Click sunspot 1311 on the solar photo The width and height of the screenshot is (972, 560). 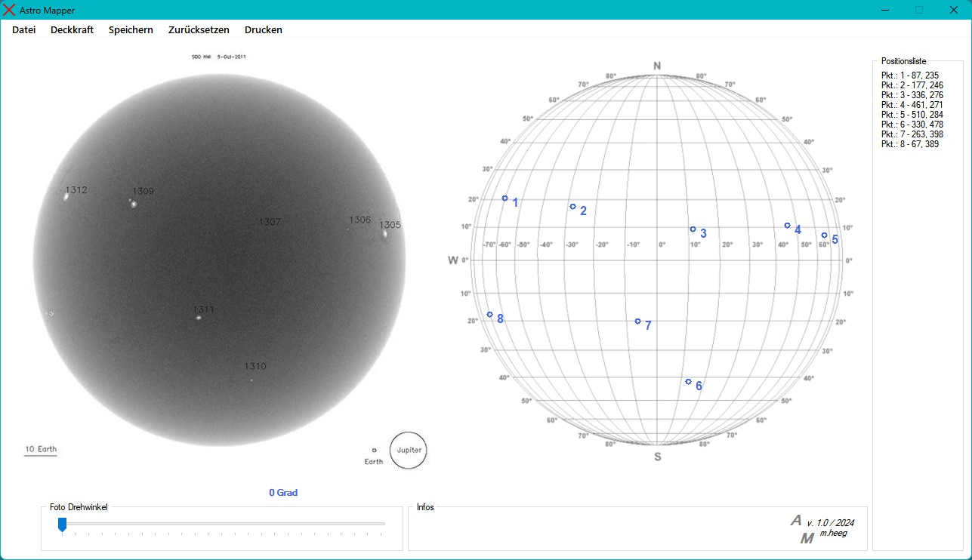[x=199, y=318]
